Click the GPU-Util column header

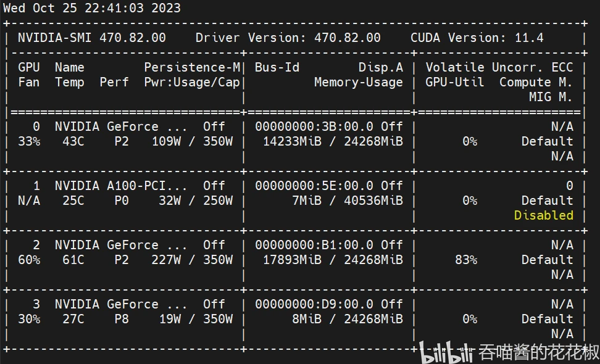[455, 82]
